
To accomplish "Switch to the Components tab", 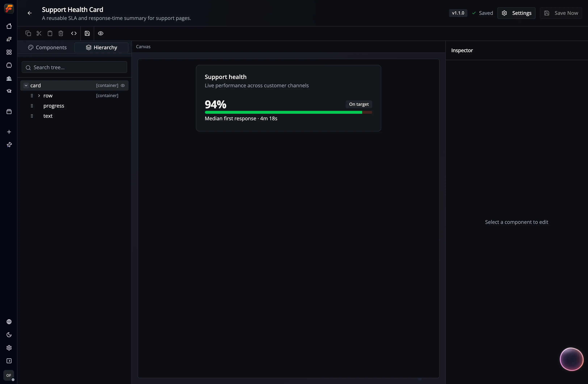I will click(47, 47).
